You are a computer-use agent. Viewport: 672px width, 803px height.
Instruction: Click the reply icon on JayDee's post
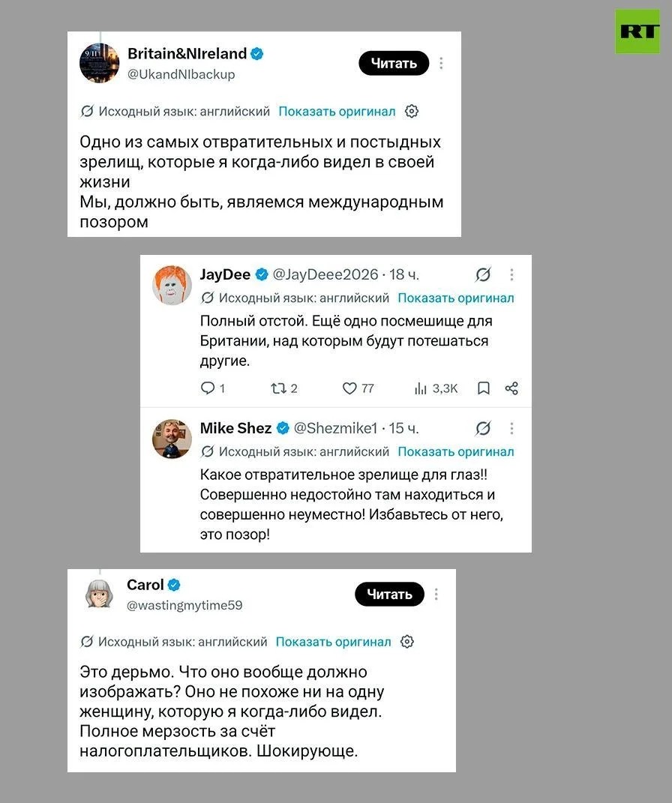point(208,388)
